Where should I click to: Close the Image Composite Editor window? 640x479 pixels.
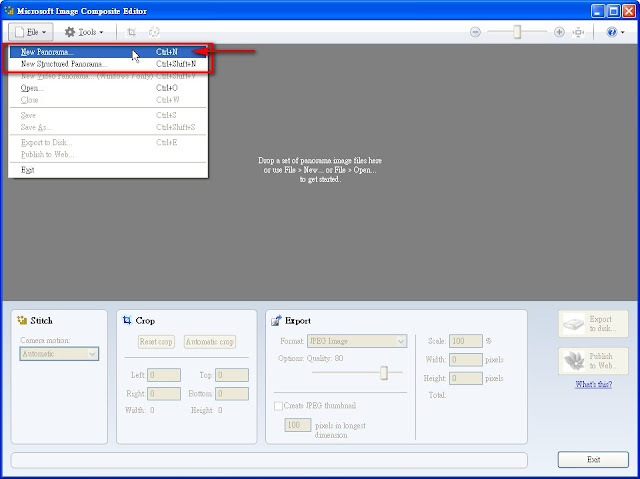629,11
